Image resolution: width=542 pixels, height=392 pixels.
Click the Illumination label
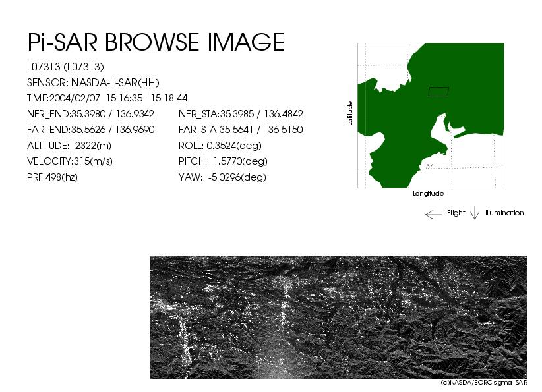504,213
